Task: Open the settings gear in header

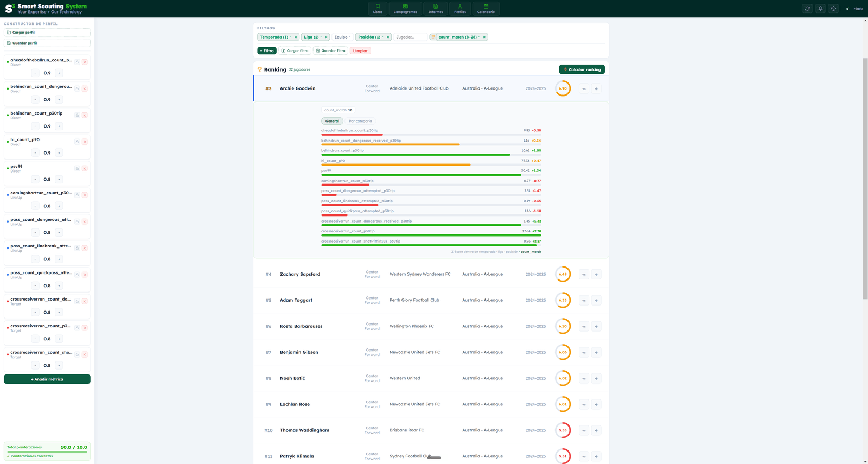Action: [x=833, y=9]
